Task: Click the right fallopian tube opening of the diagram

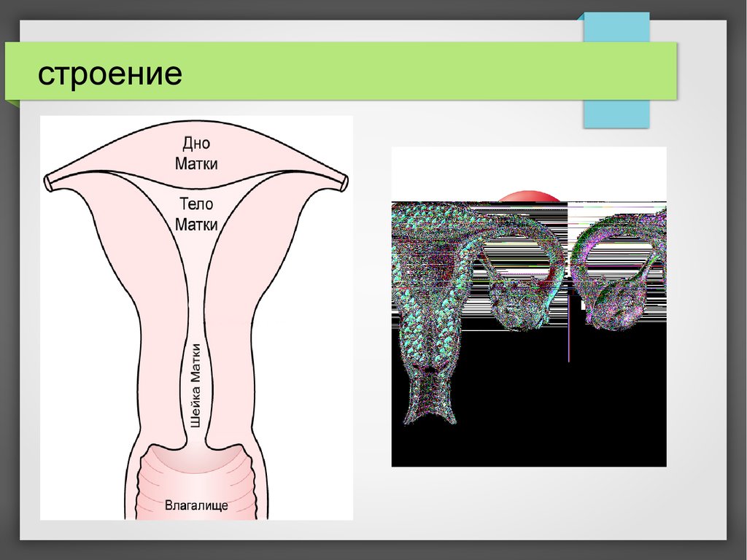Action: tap(344, 182)
